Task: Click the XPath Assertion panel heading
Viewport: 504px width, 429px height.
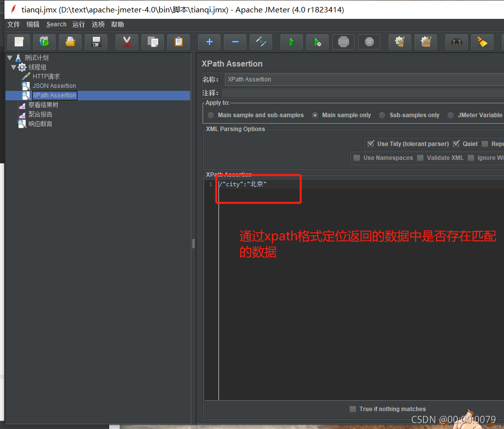Action: 232,64
